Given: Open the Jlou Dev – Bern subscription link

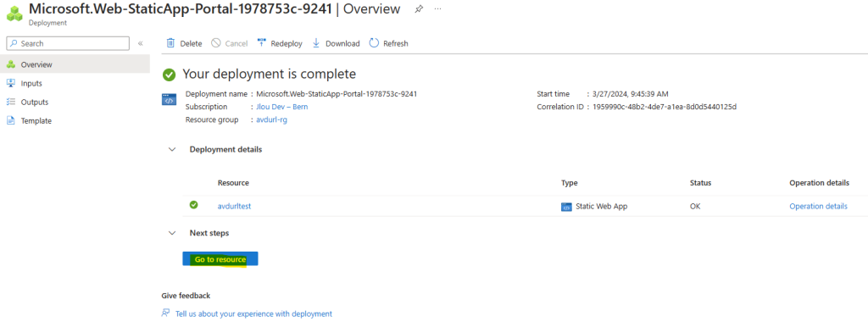Looking at the screenshot, I should click(x=281, y=107).
